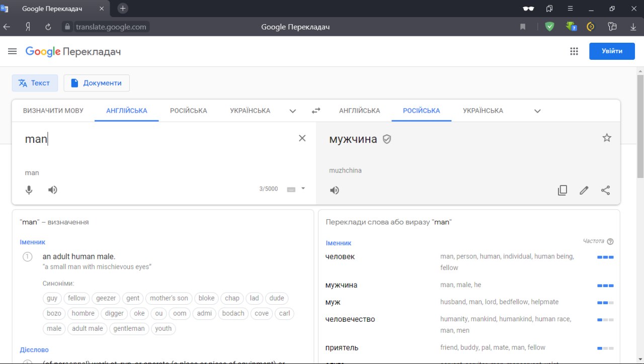Select the Текст mode tab

coord(35,83)
